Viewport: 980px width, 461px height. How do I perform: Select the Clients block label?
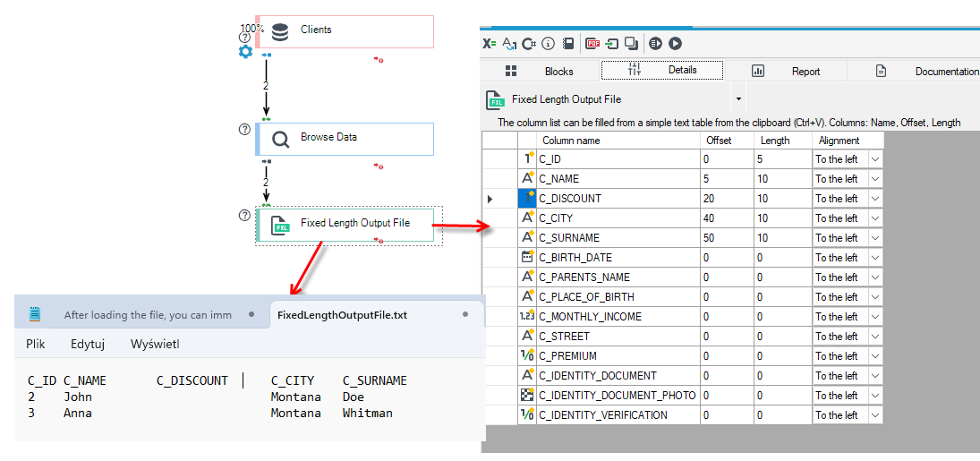[x=316, y=30]
